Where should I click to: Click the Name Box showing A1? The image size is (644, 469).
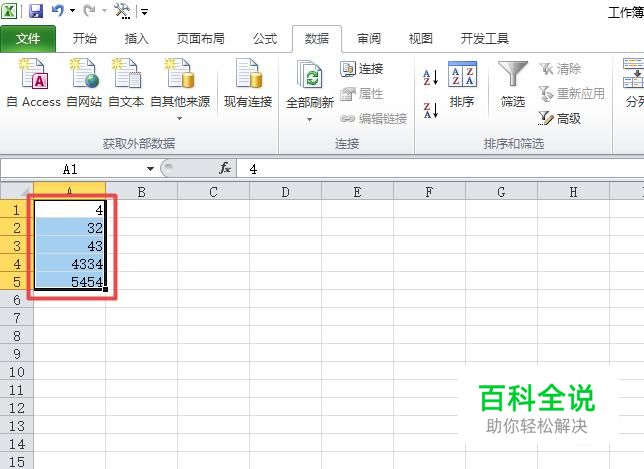click(71, 169)
